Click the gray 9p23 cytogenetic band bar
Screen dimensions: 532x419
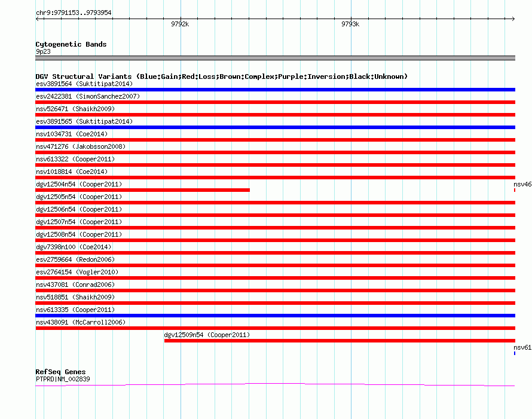coord(275,58)
